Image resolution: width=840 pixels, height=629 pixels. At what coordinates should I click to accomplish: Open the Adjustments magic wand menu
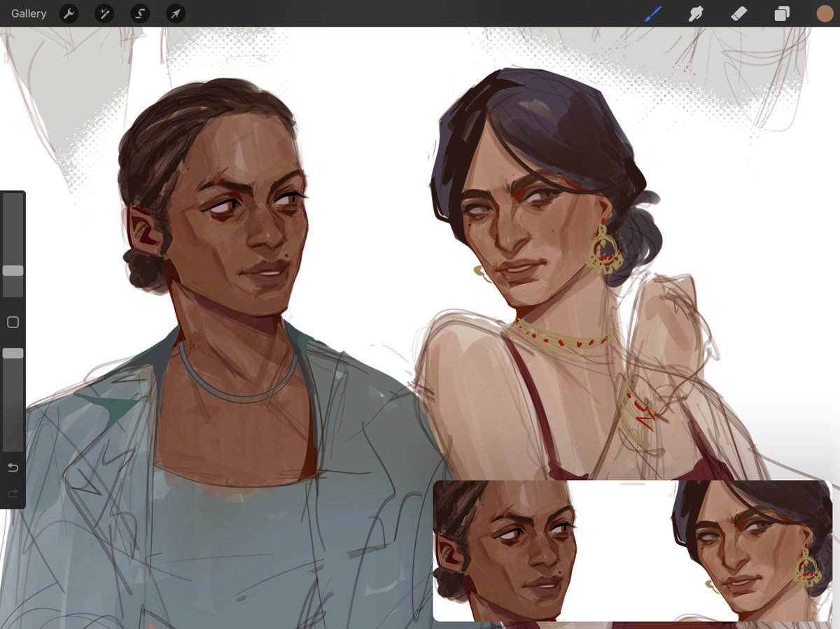(104, 13)
